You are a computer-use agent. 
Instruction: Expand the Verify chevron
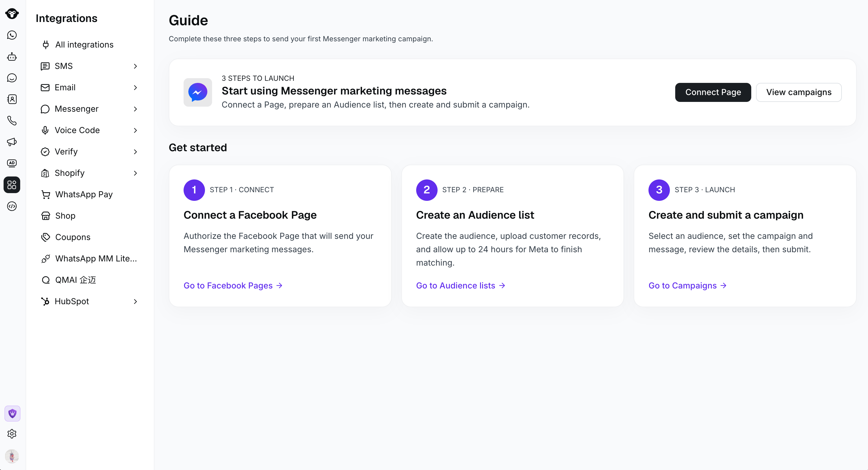tap(135, 152)
